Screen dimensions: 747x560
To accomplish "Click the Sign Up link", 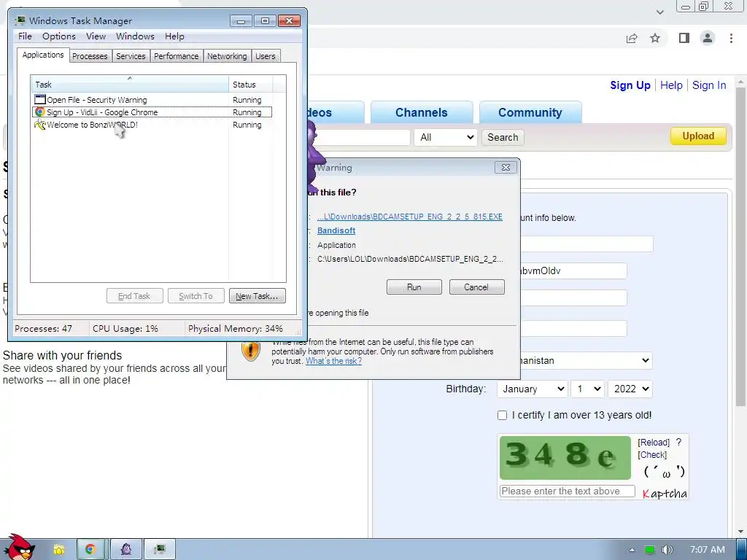I will tap(630, 85).
